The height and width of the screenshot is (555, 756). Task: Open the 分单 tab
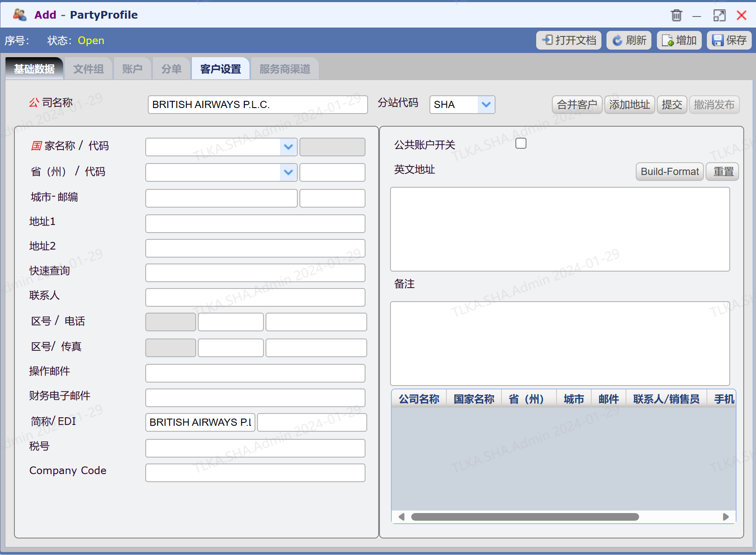tap(171, 69)
